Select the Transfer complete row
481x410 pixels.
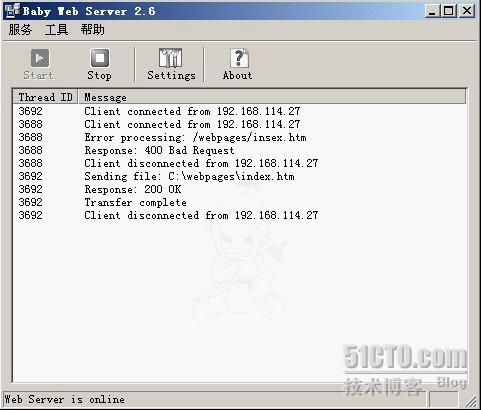(x=239, y=202)
